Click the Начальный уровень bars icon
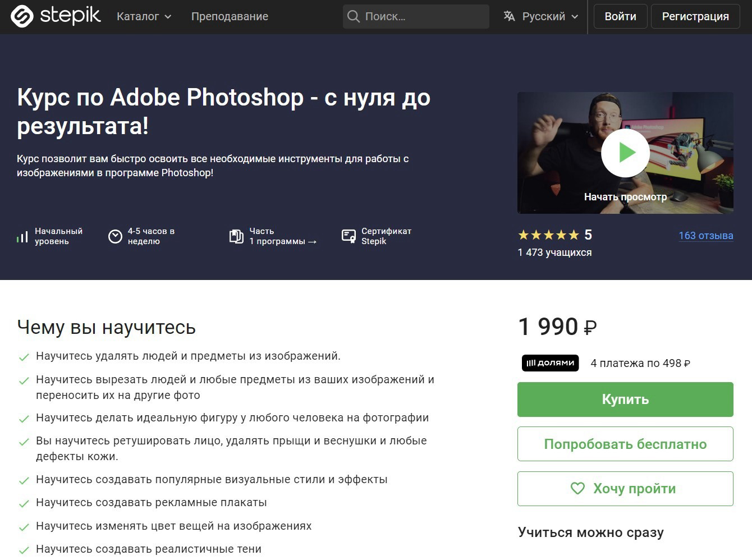Image resolution: width=752 pixels, height=560 pixels. (22, 237)
